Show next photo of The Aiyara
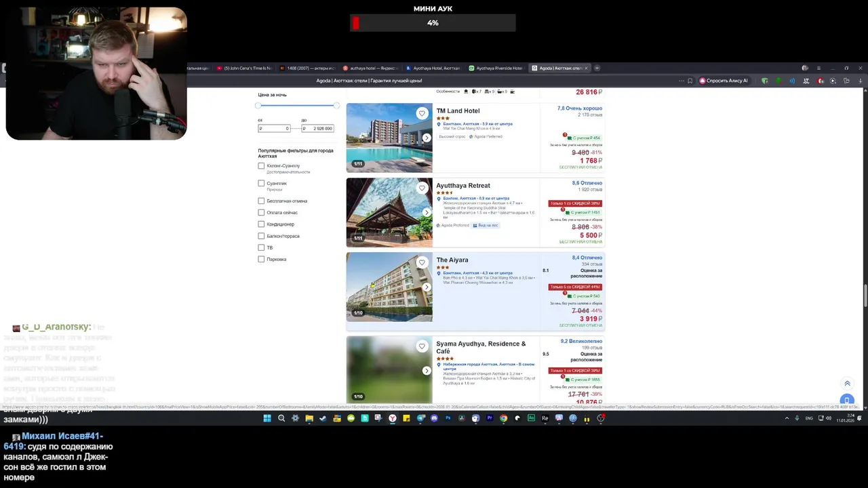 (427, 287)
